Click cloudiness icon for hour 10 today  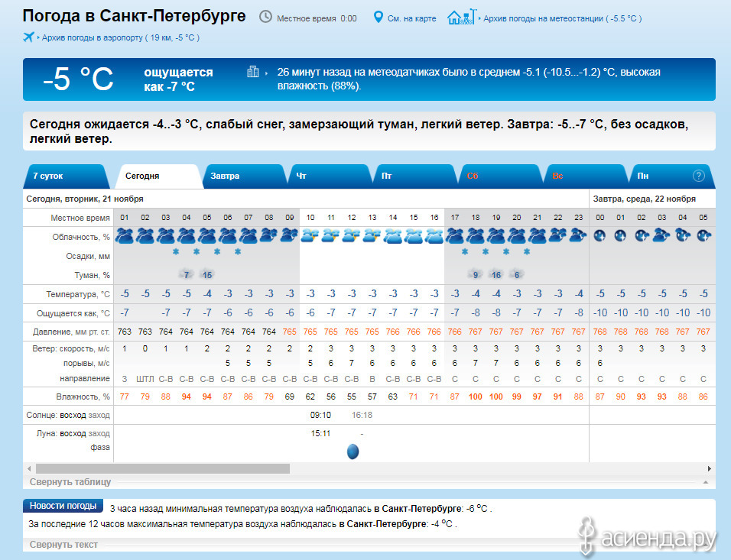click(x=310, y=236)
